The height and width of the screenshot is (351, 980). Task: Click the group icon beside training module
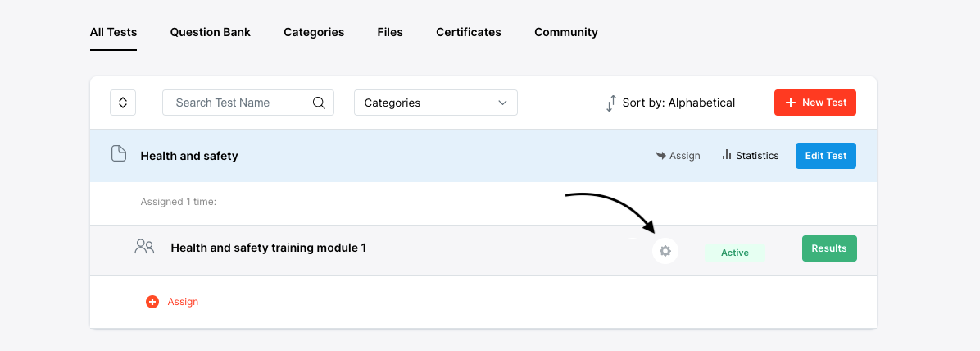(144, 246)
